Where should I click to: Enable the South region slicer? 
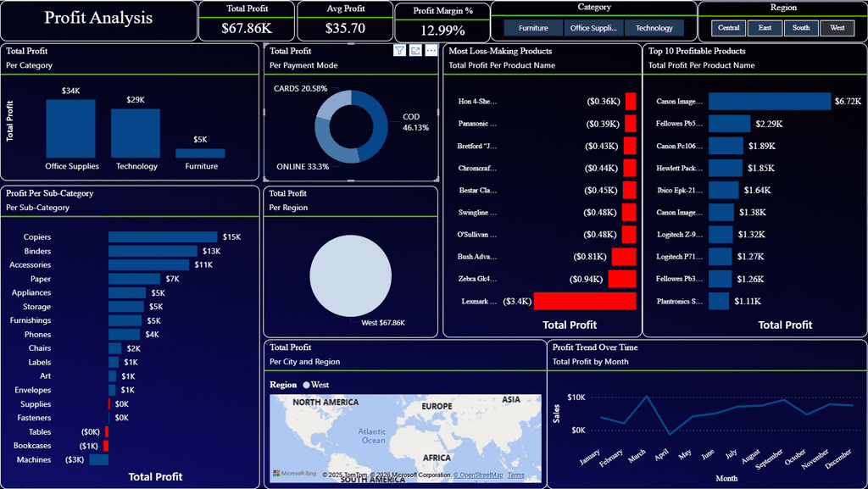point(801,28)
